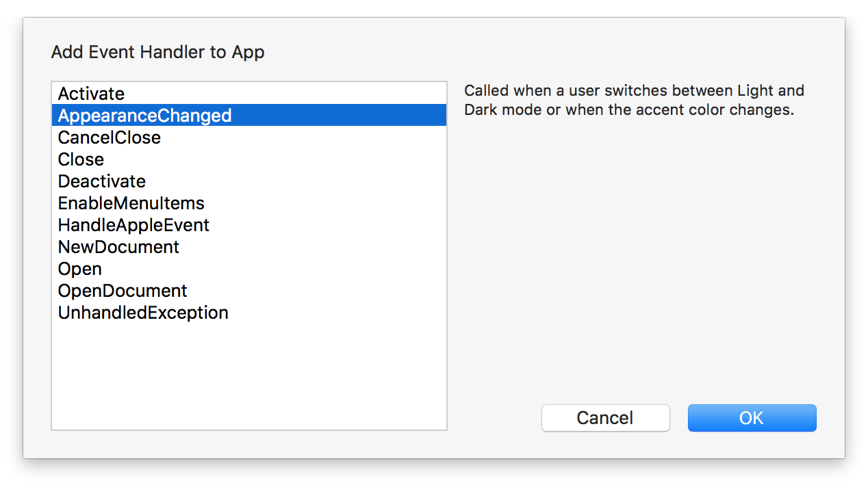868x487 pixels.
Task: Select the Deactivate event entry
Action: coord(249,181)
